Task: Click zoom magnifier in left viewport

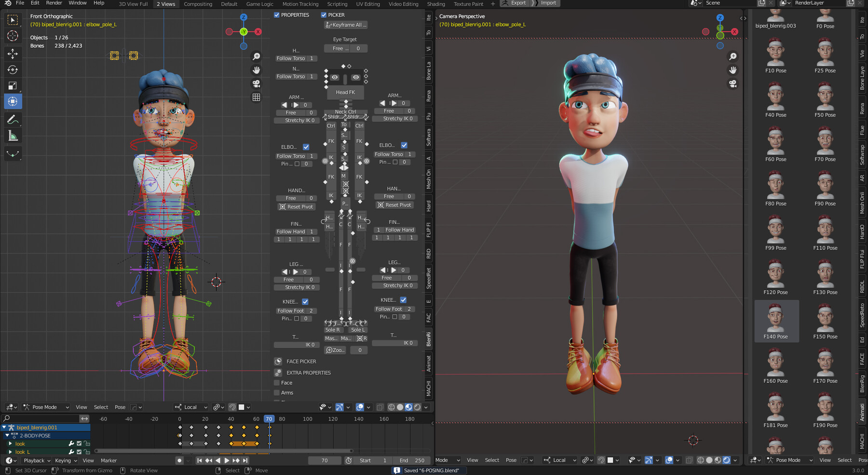Action: (257, 56)
